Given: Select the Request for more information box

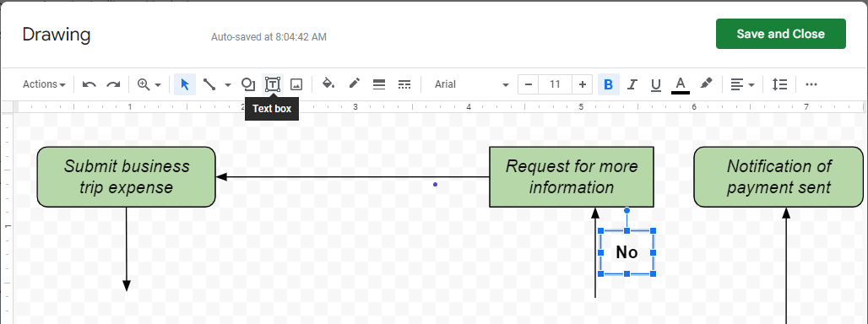Looking at the screenshot, I should pos(572,177).
